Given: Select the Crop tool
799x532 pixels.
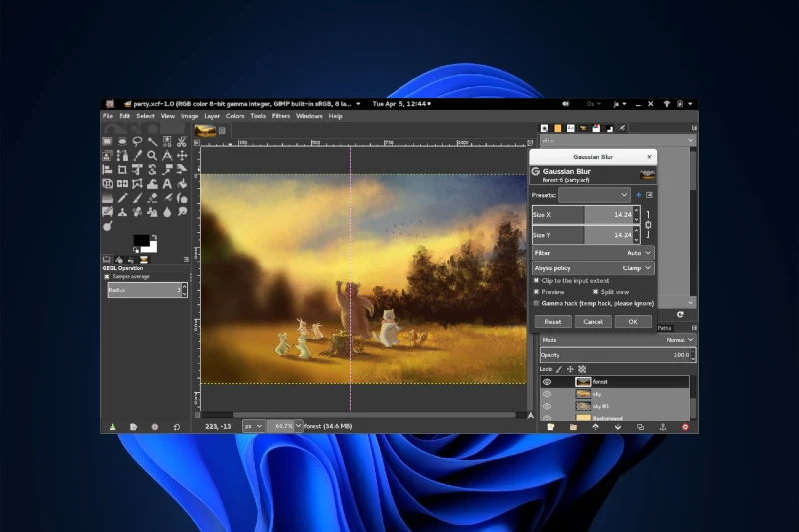Looking at the screenshot, I should [x=122, y=169].
